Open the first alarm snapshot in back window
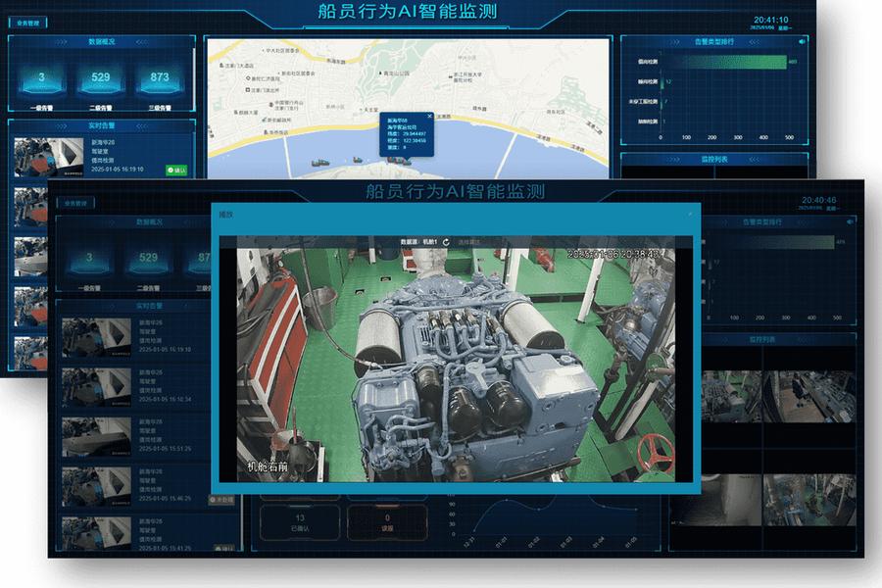The image size is (882, 588). [x=48, y=157]
